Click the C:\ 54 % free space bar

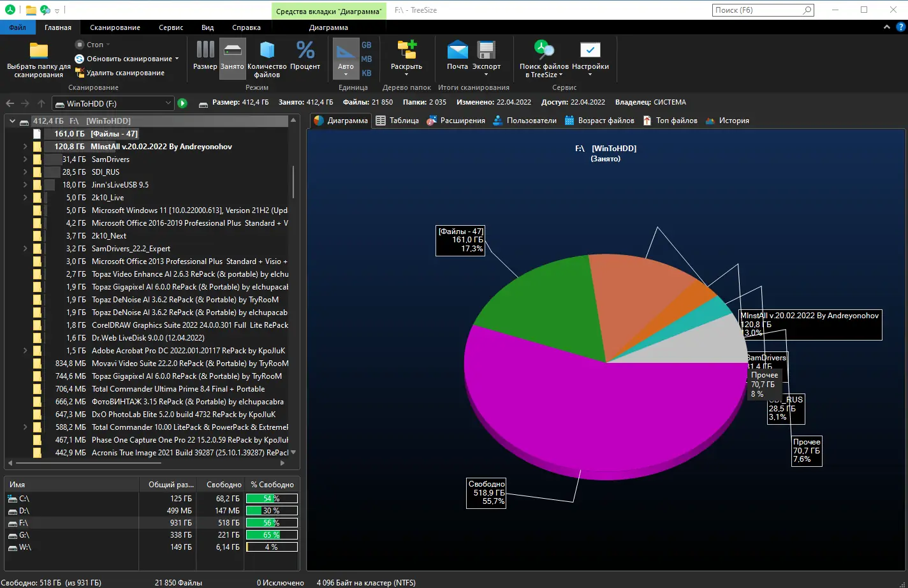click(x=272, y=499)
